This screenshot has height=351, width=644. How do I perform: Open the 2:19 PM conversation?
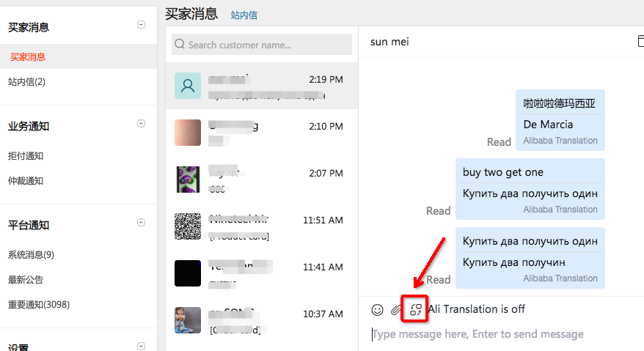coord(262,86)
